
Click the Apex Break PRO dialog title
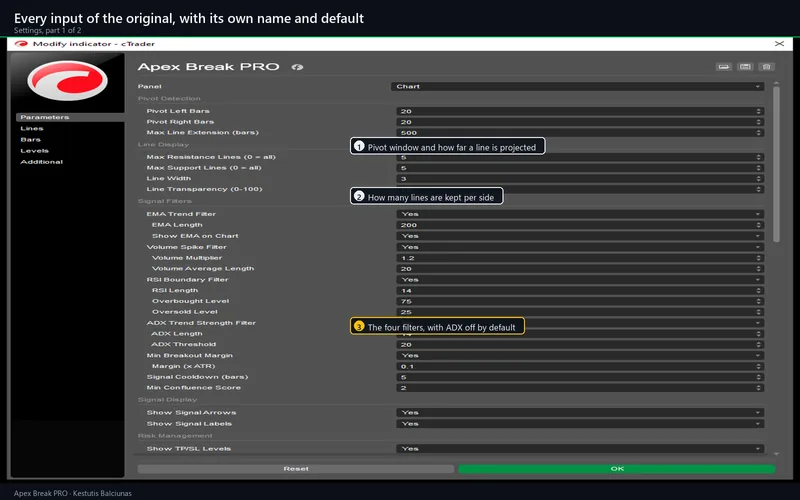point(209,67)
